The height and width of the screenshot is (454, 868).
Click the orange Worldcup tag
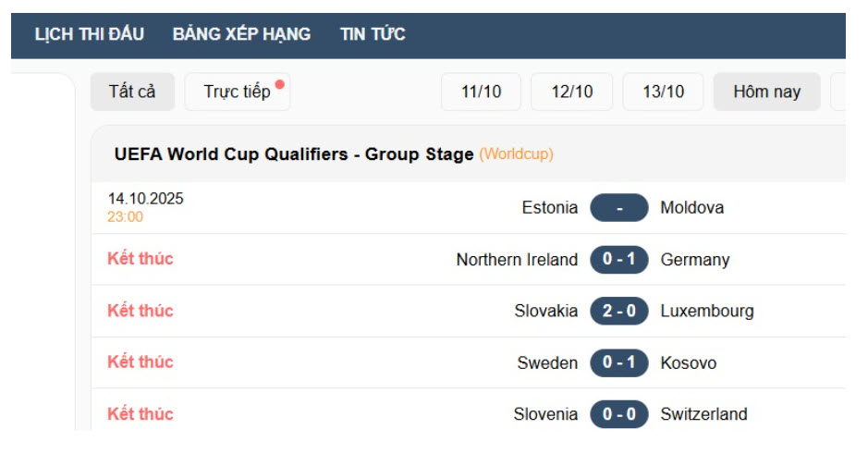click(516, 154)
